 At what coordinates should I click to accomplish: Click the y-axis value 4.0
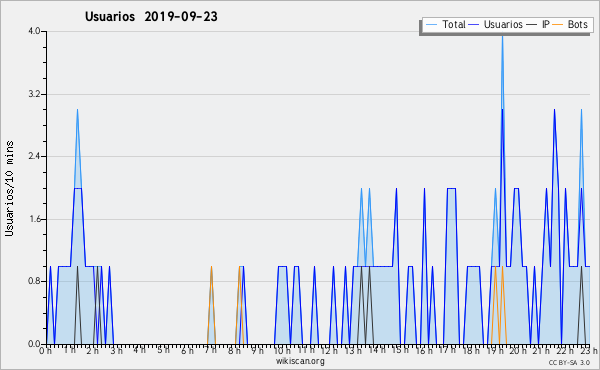coord(34,31)
